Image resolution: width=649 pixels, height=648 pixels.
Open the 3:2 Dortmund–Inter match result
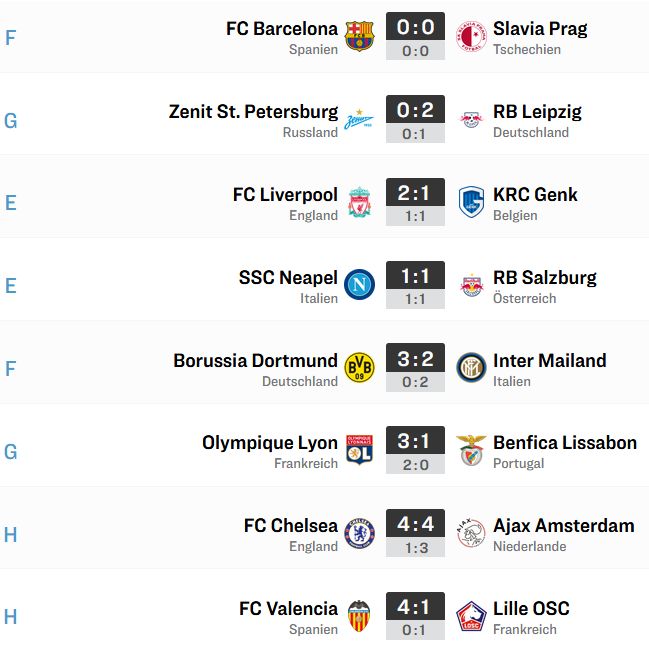click(x=416, y=367)
